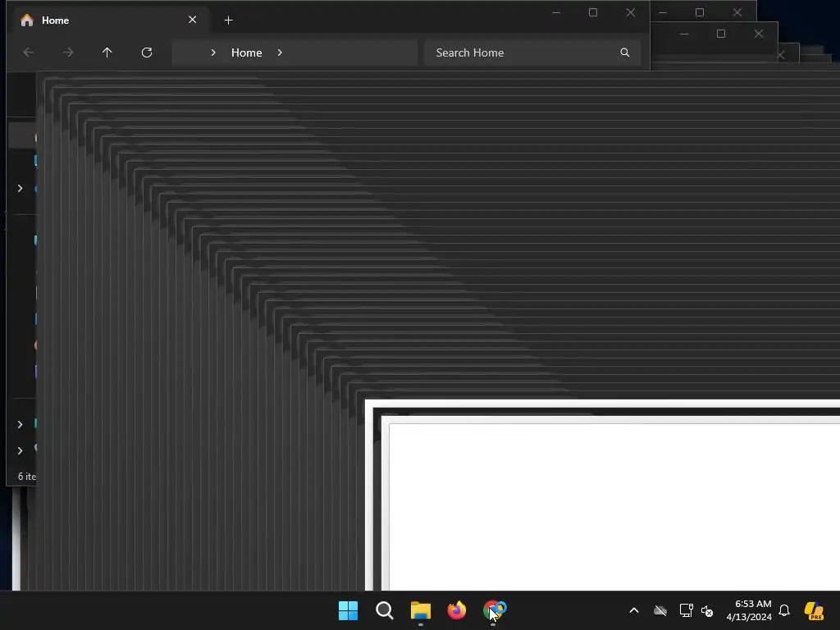This screenshot has height=630, width=840.
Task: Show hidden system tray icons
Action: click(x=634, y=610)
